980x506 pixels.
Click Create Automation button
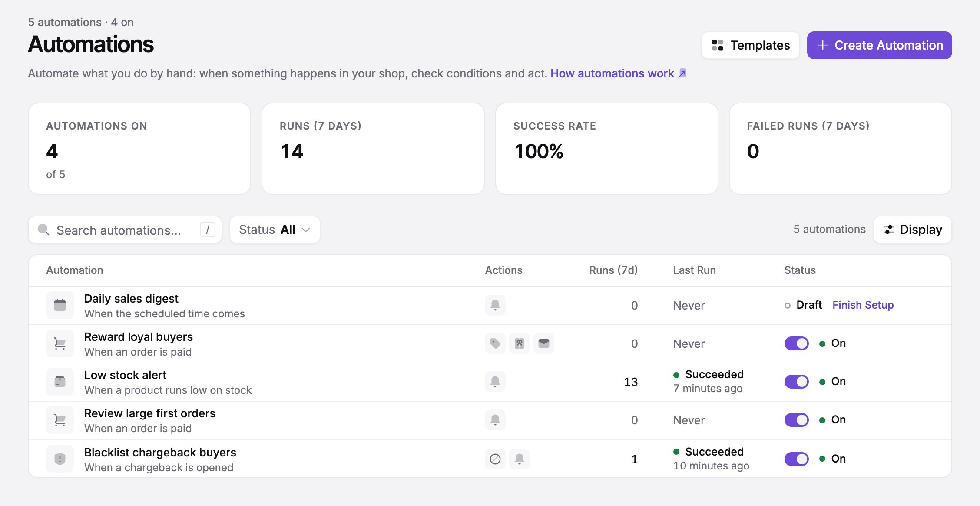coord(880,45)
